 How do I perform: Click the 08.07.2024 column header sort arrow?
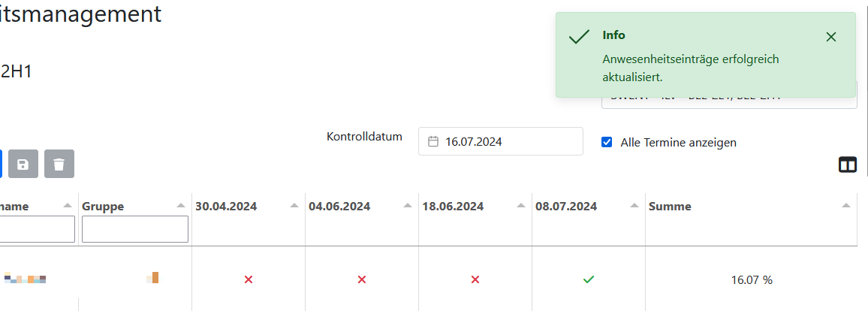634,206
